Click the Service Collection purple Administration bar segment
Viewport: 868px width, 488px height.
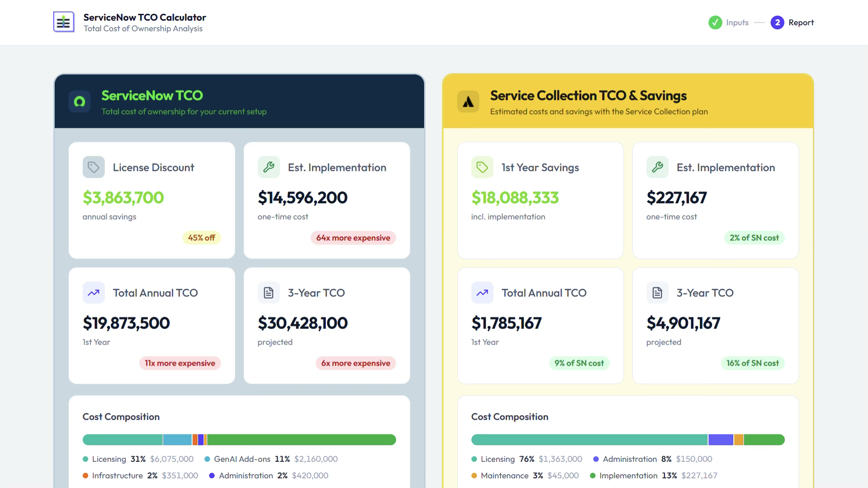click(721, 440)
